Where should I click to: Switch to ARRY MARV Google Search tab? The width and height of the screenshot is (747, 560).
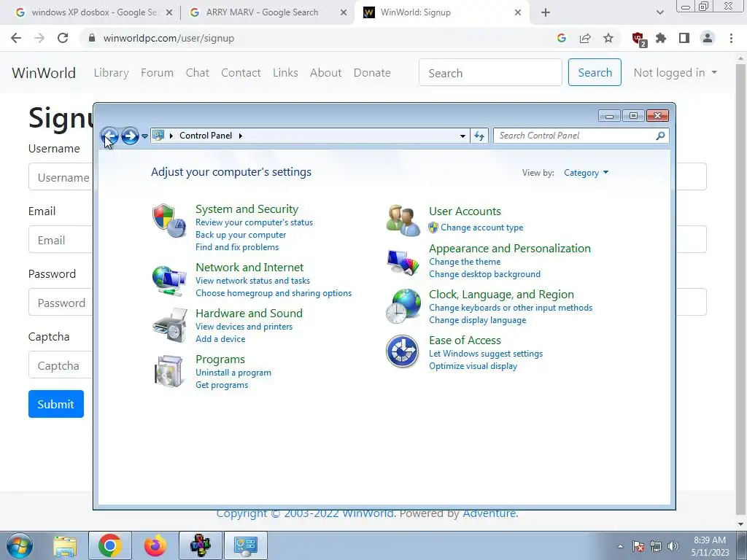pos(268,12)
